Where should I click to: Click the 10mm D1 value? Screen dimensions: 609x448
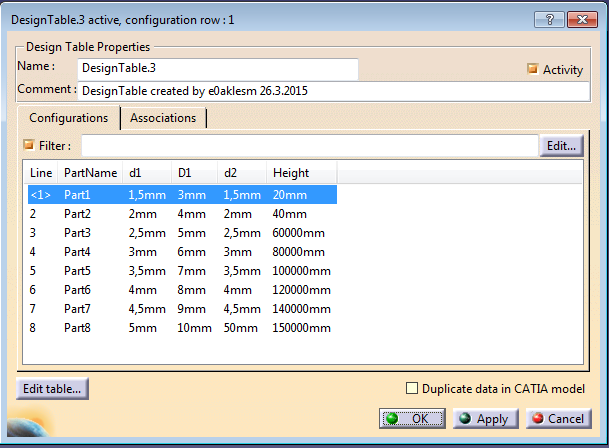pos(194,328)
